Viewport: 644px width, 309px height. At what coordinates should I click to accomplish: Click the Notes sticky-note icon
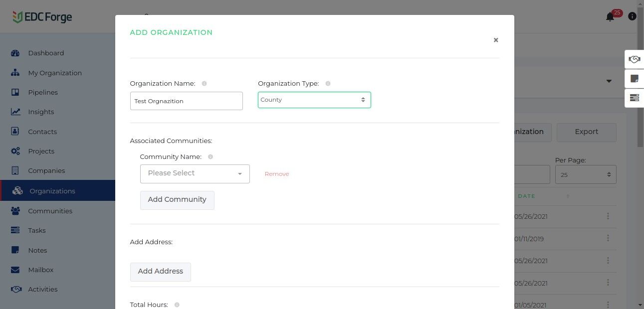pyautogui.click(x=15, y=250)
